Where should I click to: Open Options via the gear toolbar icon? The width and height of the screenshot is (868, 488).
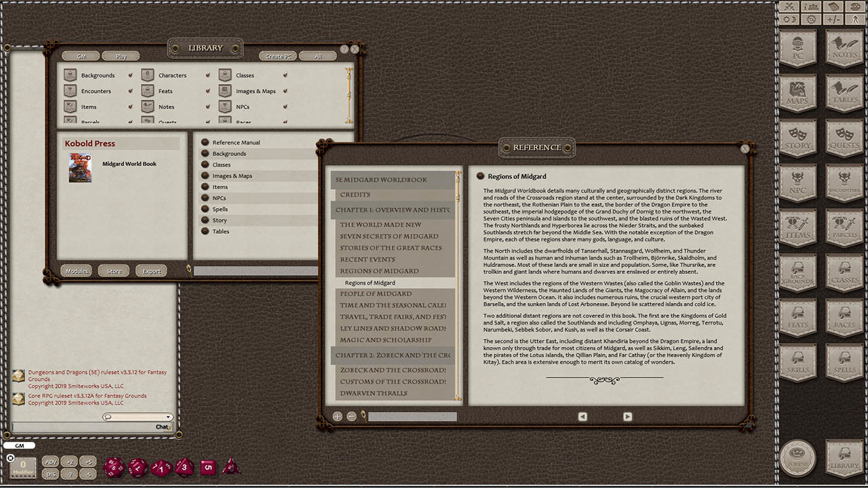point(811,18)
